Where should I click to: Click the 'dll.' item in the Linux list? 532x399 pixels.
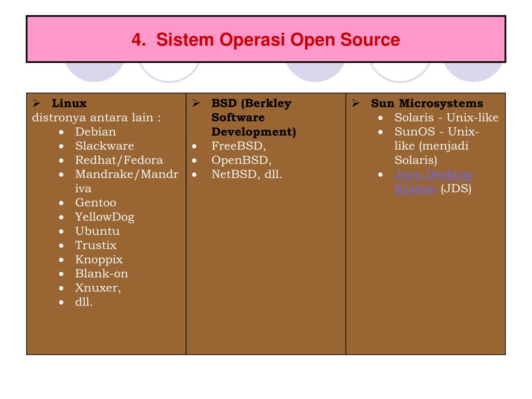click(x=84, y=302)
